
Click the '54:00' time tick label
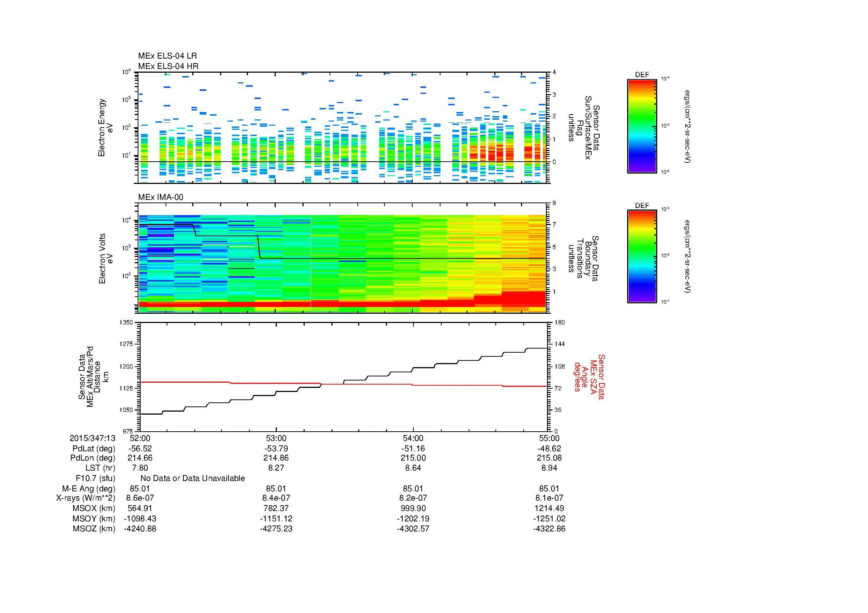(413, 438)
